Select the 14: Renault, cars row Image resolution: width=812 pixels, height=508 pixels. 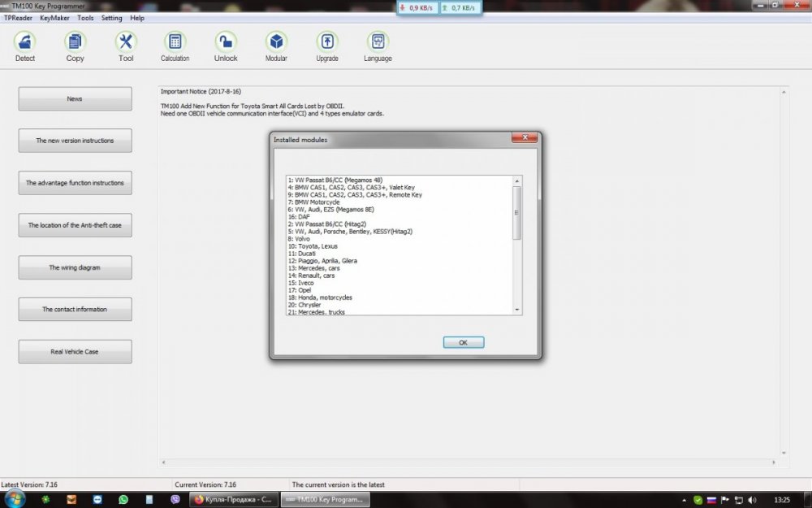311,276
